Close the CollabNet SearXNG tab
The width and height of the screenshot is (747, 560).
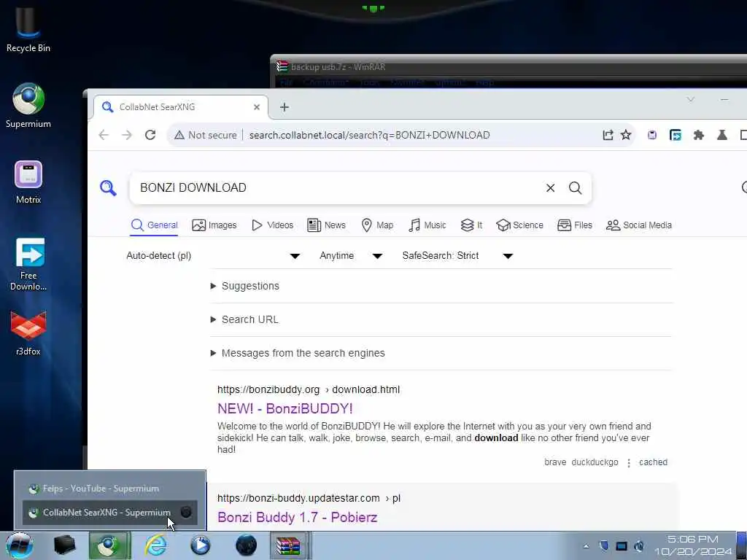point(257,107)
